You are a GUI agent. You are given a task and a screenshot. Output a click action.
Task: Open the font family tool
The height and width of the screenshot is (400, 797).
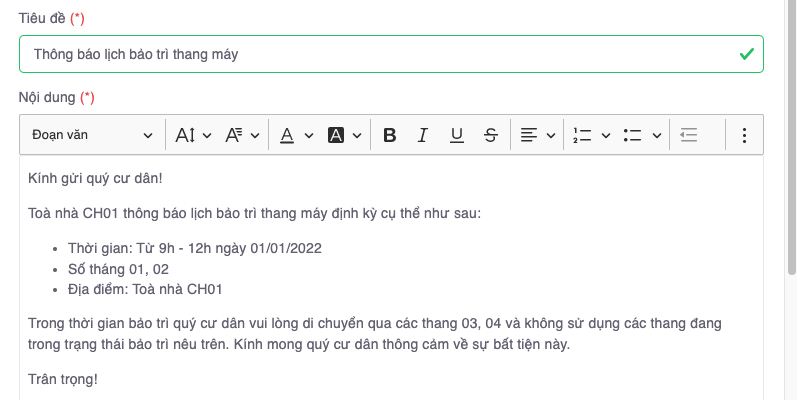point(242,135)
